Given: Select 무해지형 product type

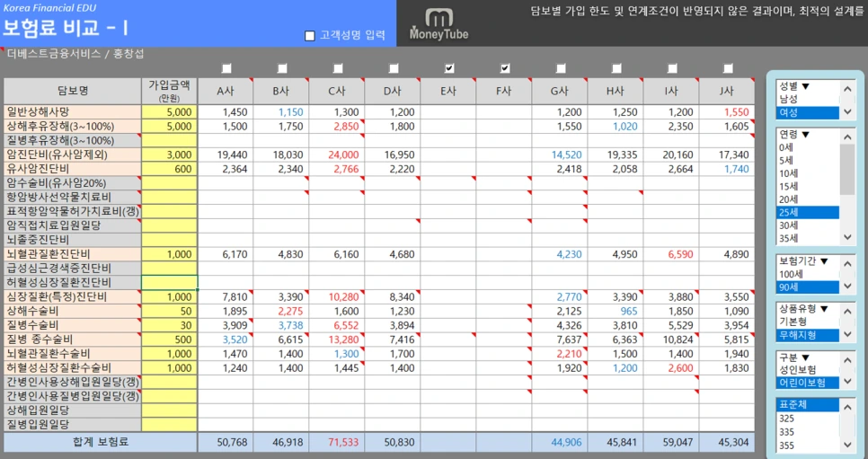Looking at the screenshot, I should coord(808,335).
